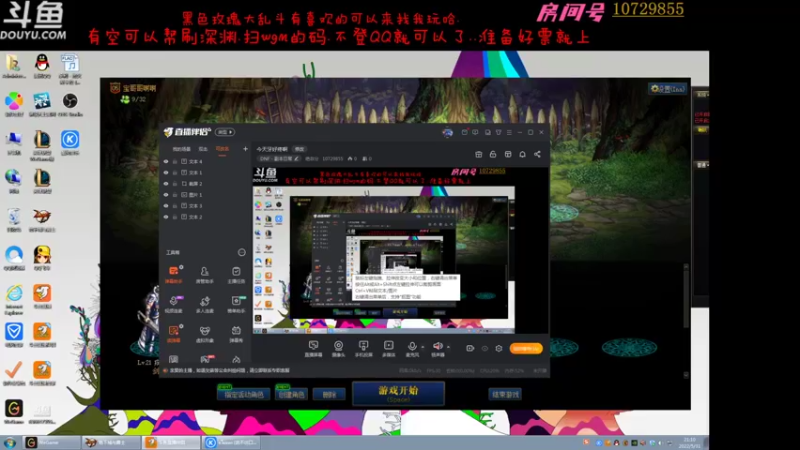Open toolbox more options circle button

241,253
